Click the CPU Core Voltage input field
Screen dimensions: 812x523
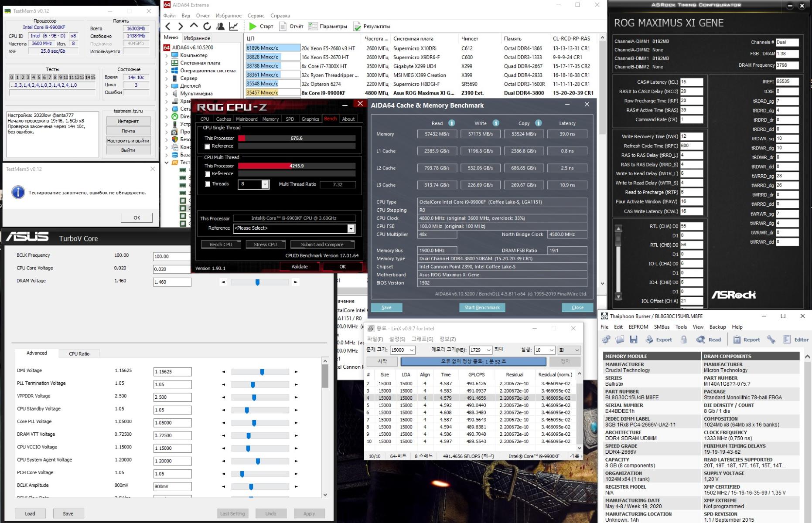click(x=172, y=269)
